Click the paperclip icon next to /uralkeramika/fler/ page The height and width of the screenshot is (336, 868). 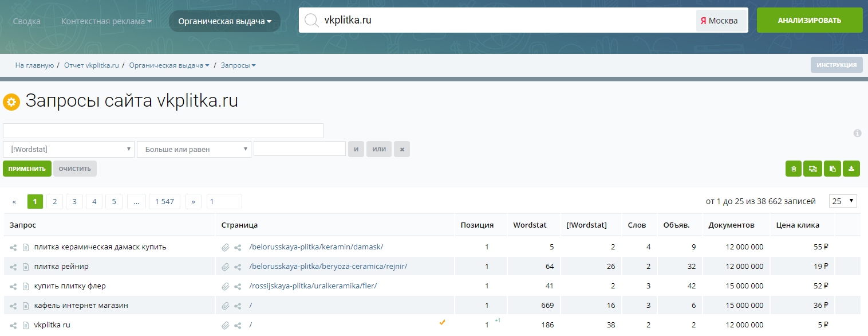point(226,286)
